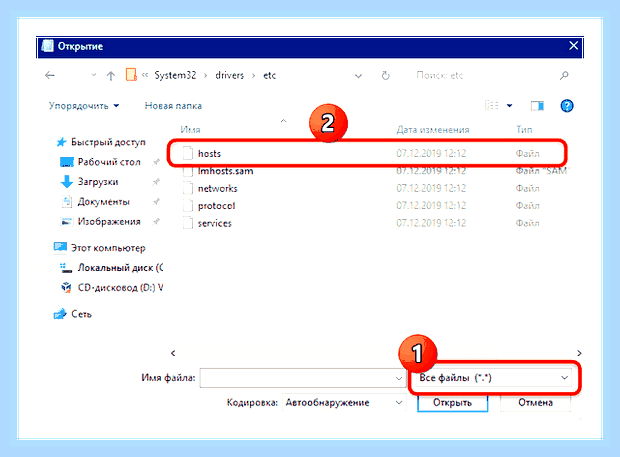Open recent locations chevron beside the back arrow
Image resolution: width=620 pixels, height=457 pixels.
pos(94,75)
